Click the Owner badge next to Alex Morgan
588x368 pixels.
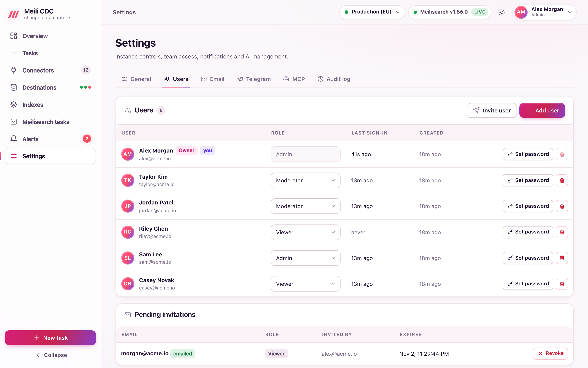pos(186,150)
